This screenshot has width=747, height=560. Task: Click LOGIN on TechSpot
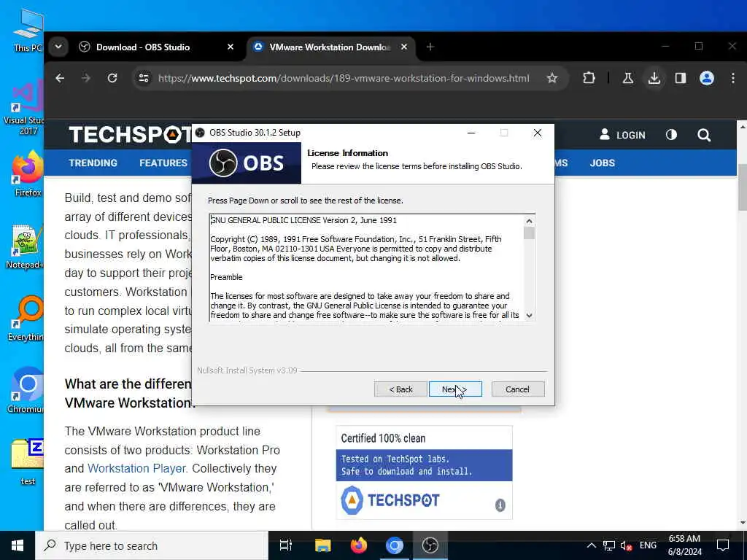click(x=622, y=135)
